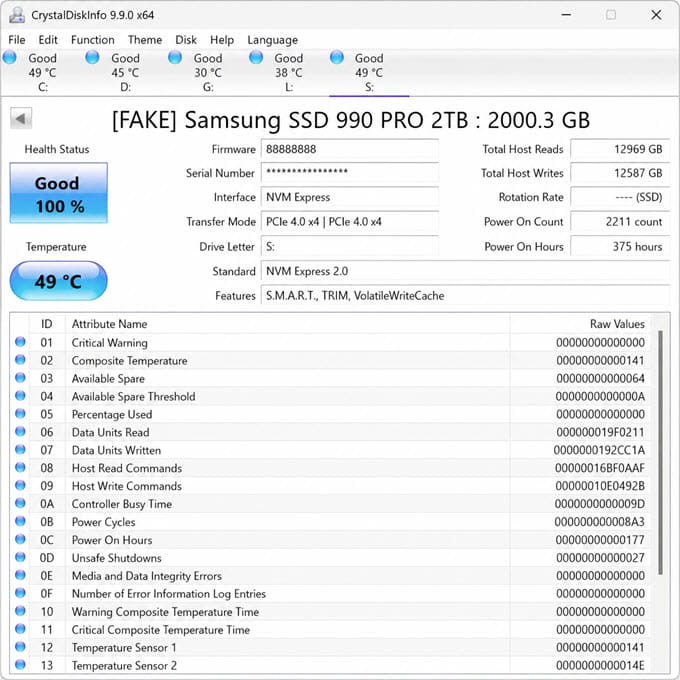
Task: Click the Power On Hours 375 hours value
Action: pyautogui.click(x=620, y=246)
